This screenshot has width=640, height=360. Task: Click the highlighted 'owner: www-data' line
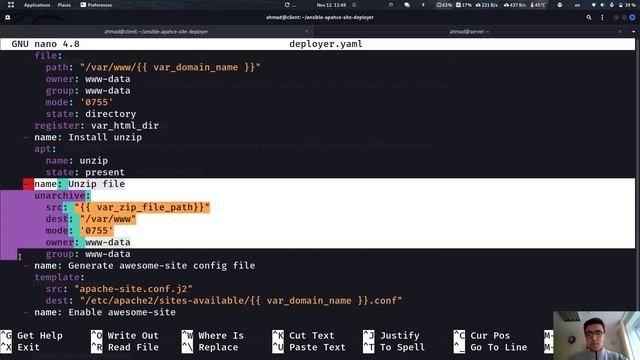[88, 242]
